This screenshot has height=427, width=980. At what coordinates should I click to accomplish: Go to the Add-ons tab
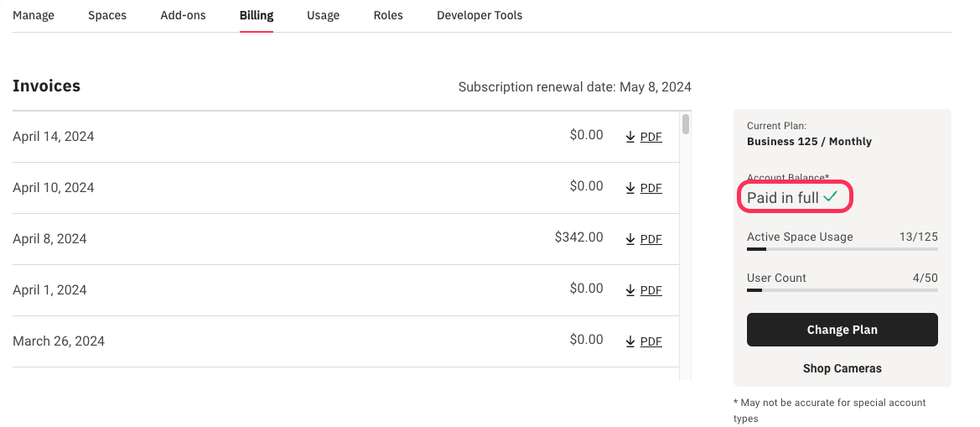pos(183,15)
